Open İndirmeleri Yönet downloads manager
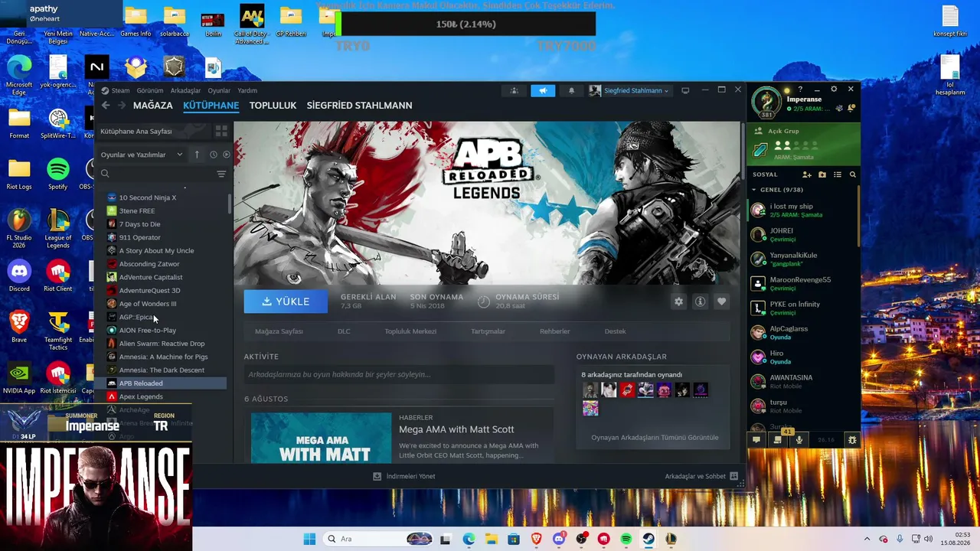 [x=403, y=476]
